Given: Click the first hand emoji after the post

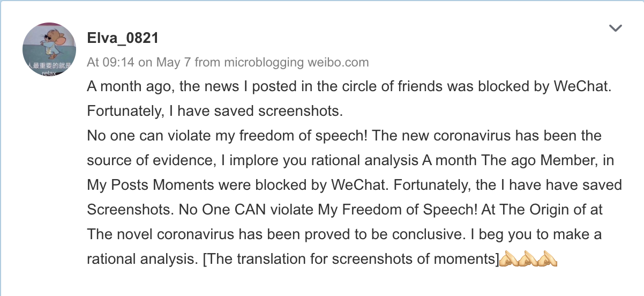Looking at the screenshot, I should tap(508, 260).
